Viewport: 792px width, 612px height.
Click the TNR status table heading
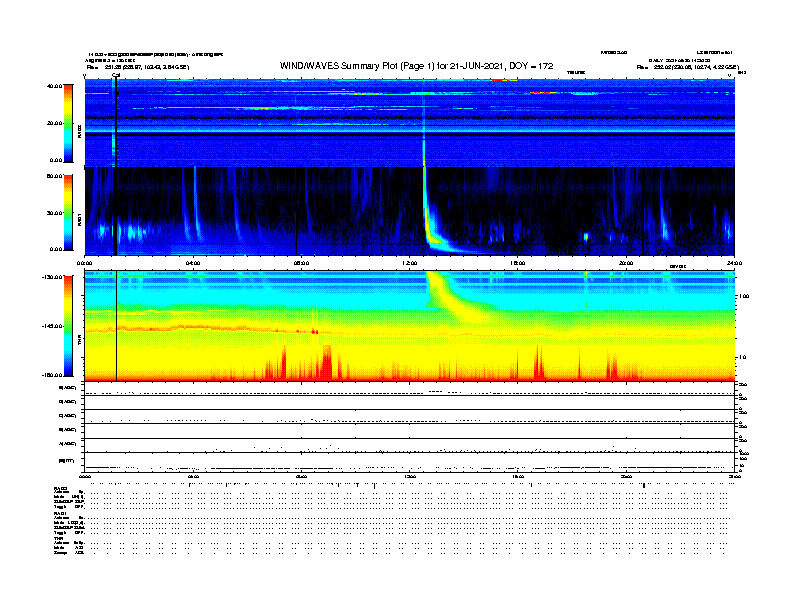58,538
